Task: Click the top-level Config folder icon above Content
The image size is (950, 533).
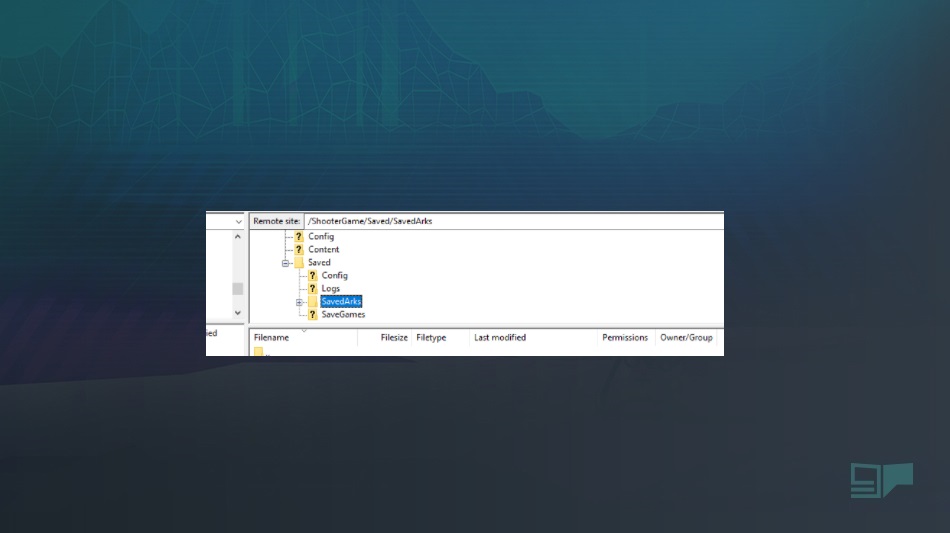Action: coord(298,236)
